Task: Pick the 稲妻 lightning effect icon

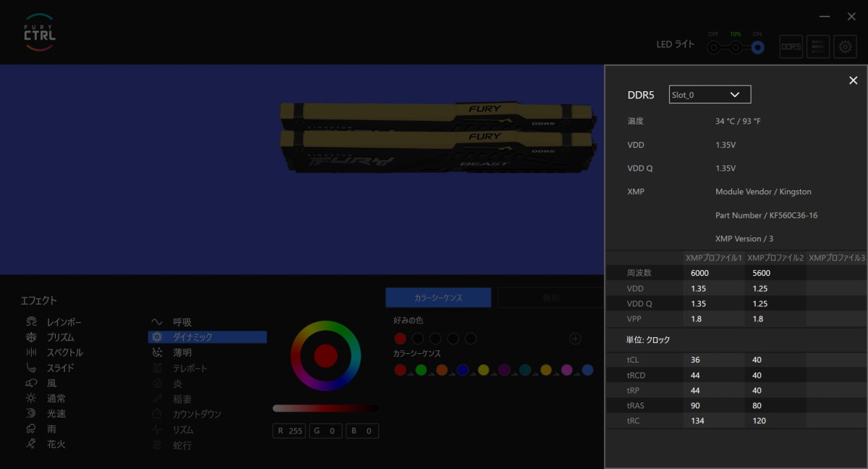Action: coord(157,399)
